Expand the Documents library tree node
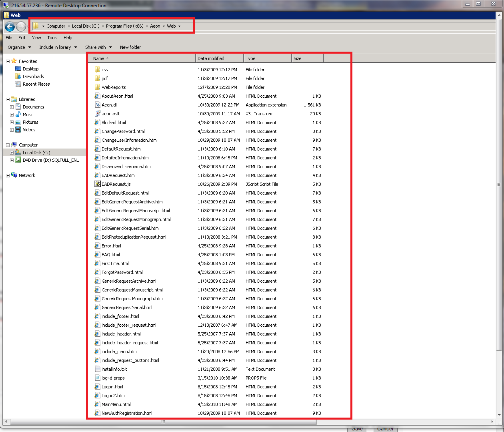 [x=12, y=107]
